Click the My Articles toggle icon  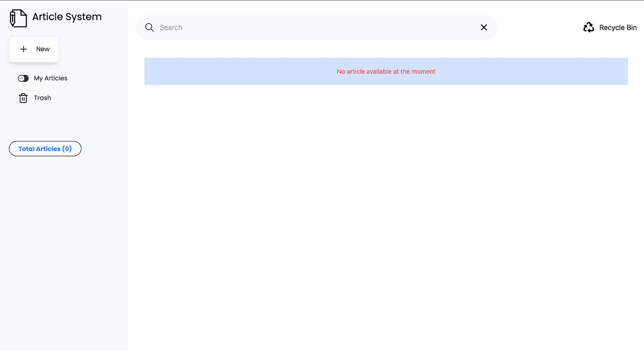(x=23, y=79)
